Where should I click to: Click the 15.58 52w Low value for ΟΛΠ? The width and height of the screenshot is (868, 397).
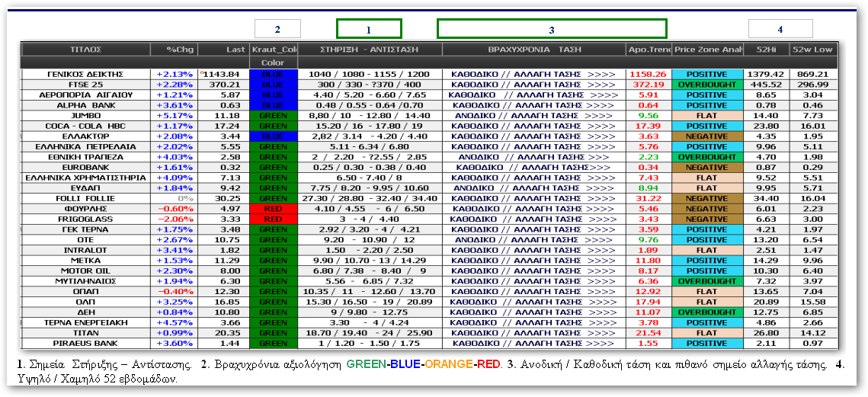[812, 302]
